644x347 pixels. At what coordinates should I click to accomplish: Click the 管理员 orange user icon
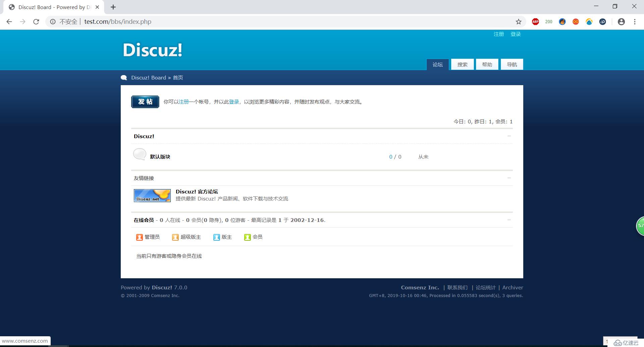[x=140, y=237]
